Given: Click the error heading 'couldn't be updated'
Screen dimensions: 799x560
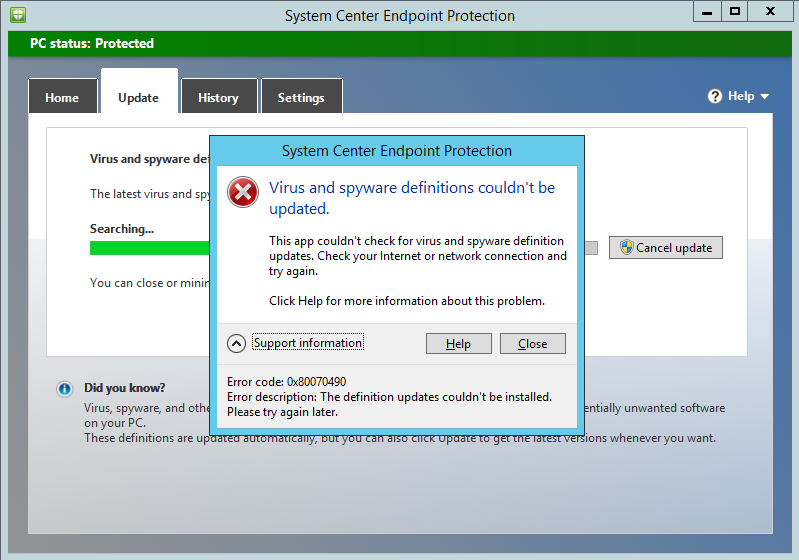Looking at the screenshot, I should pyautogui.click(x=412, y=198).
